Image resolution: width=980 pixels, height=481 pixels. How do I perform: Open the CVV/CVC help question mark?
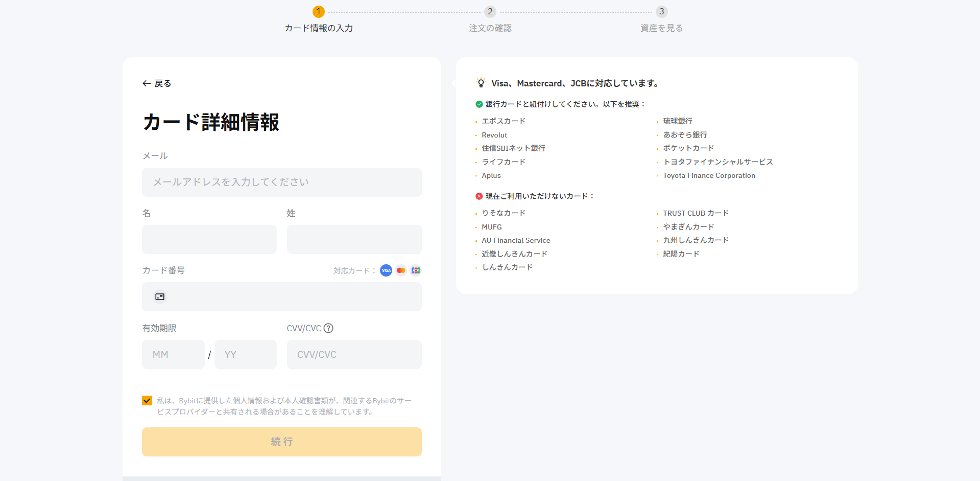point(329,328)
